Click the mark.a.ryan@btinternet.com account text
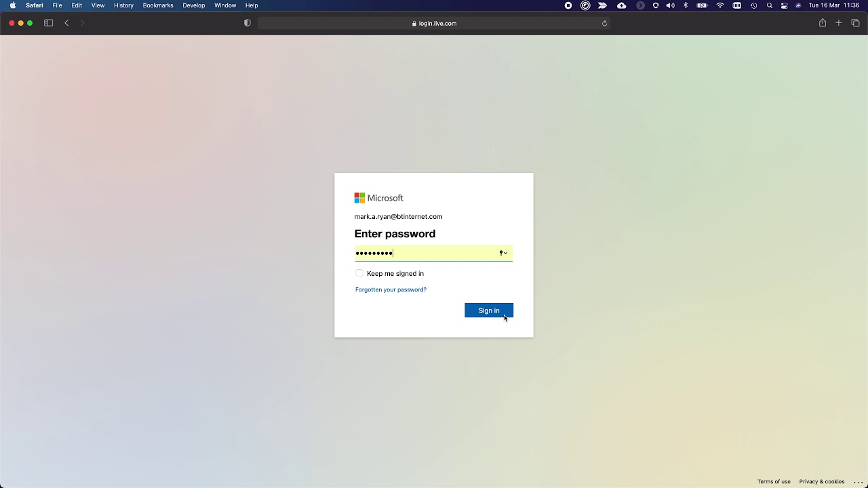This screenshot has width=868, height=488. (398, 217)
